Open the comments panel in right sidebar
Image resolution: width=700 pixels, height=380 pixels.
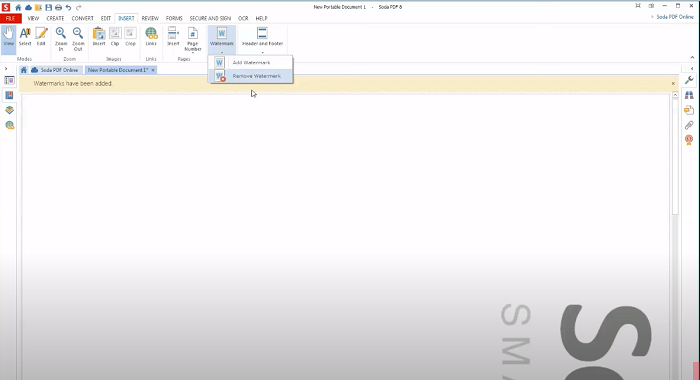click(x=689, y=110)
